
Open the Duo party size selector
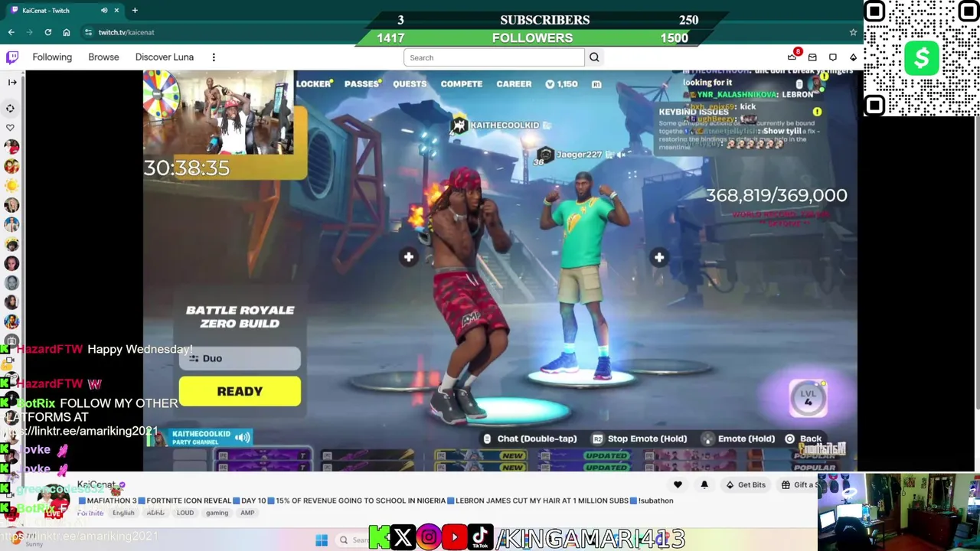click(240, 358)
